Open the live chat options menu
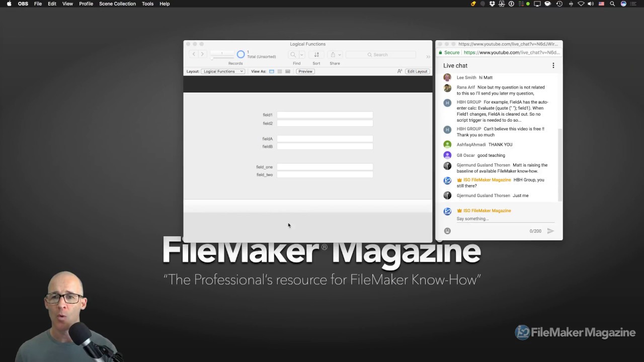This screenshot has width=644, height=362. [553, 65]
